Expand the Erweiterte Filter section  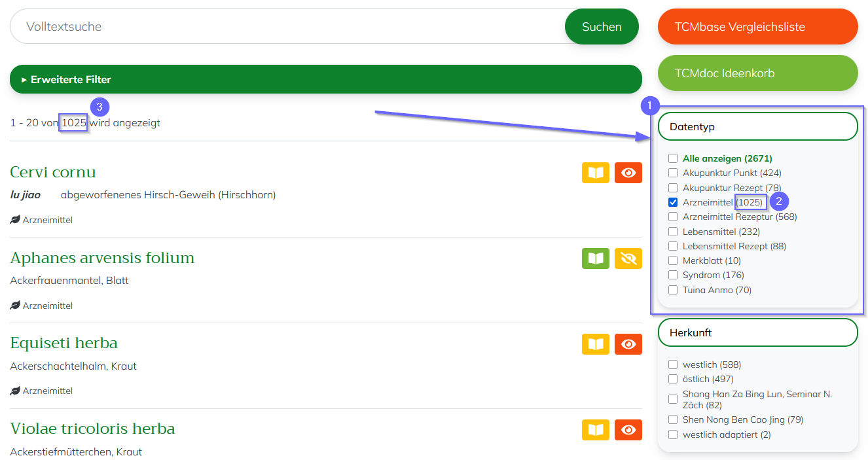pyautogui.click(x=325, y=79)
